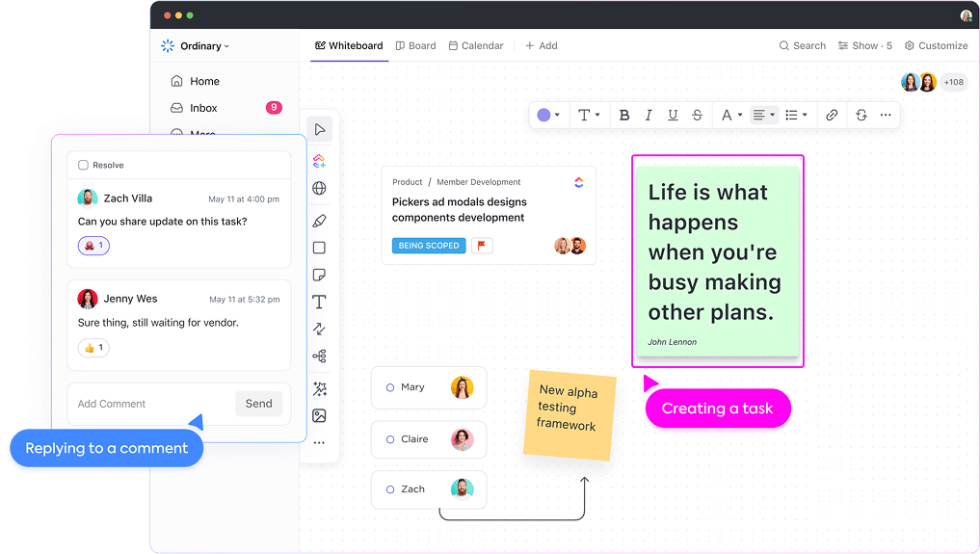Insert a link using chain icon
980x554 pixels.
(x=832, y=115)
